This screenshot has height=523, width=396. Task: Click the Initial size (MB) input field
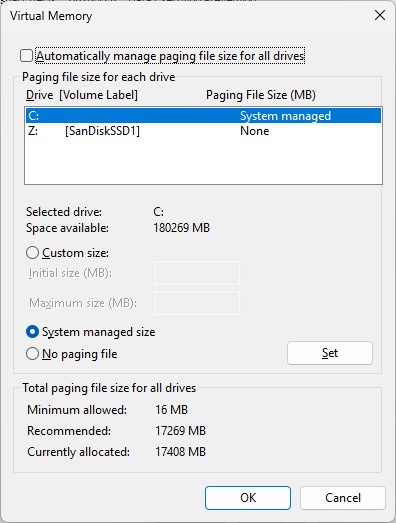197,273
